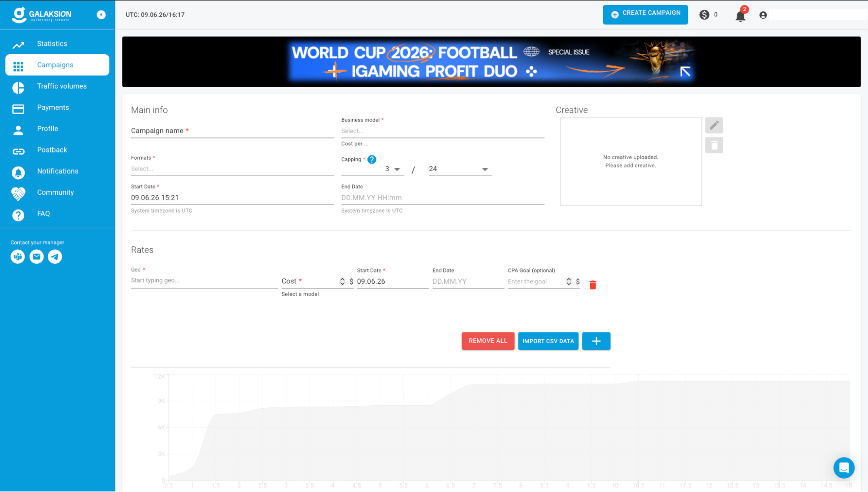The width and height of the screenshot is (868, 492).
Task: Focus the Campaign name field
Action: pos(232,131)
